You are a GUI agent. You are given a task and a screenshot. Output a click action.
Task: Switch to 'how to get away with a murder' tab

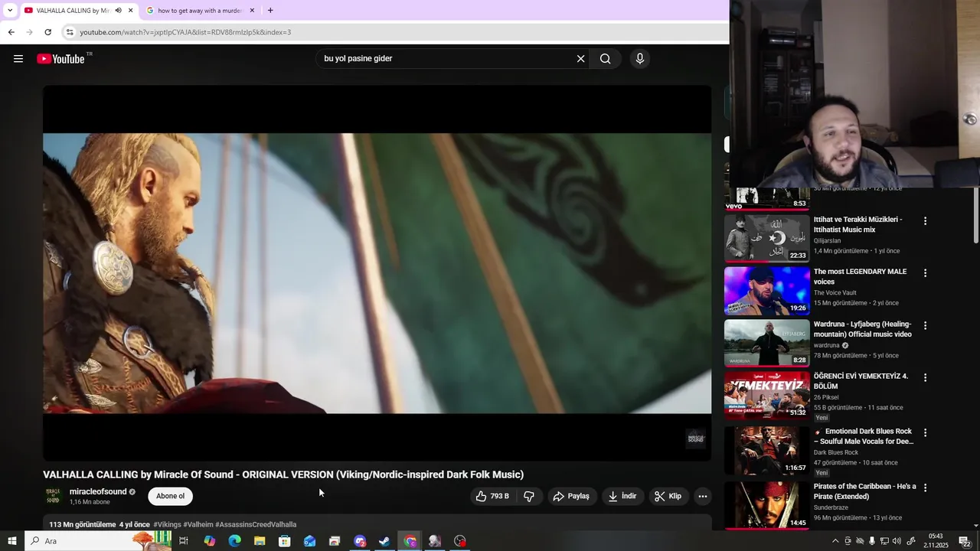coord(201,11)
